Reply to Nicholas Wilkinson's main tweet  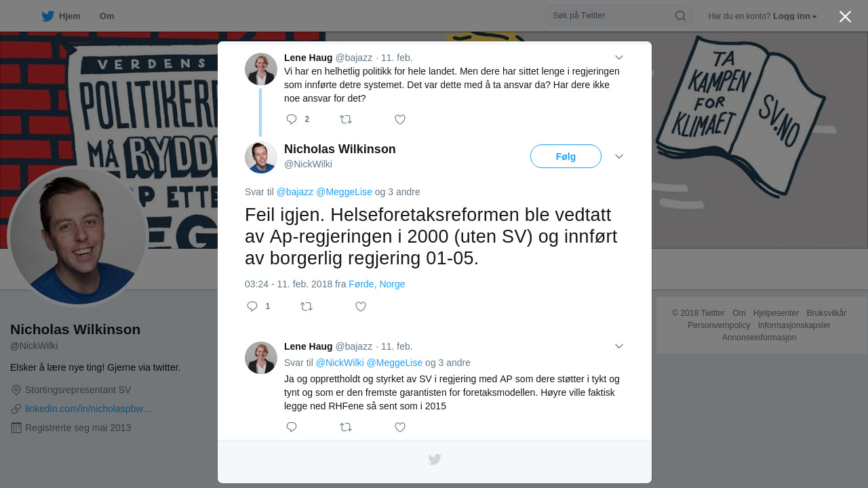pos(252,306)
